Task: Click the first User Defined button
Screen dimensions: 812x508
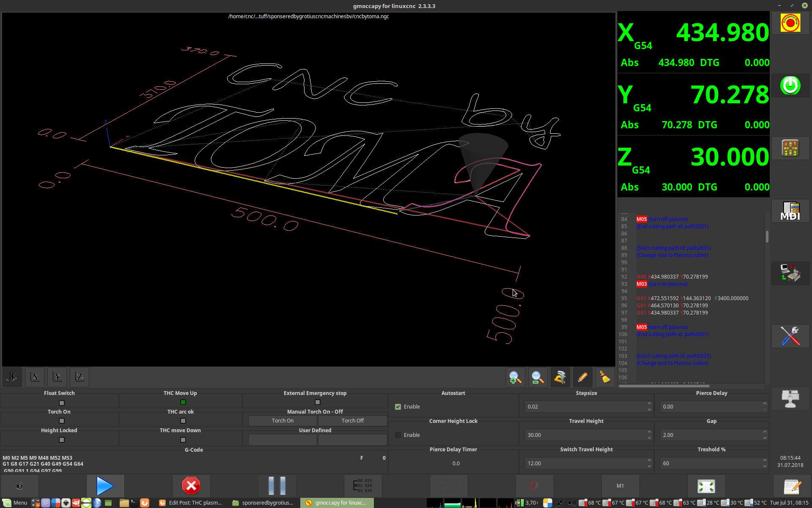Action: pyautogui.click(x=283, y=440)
